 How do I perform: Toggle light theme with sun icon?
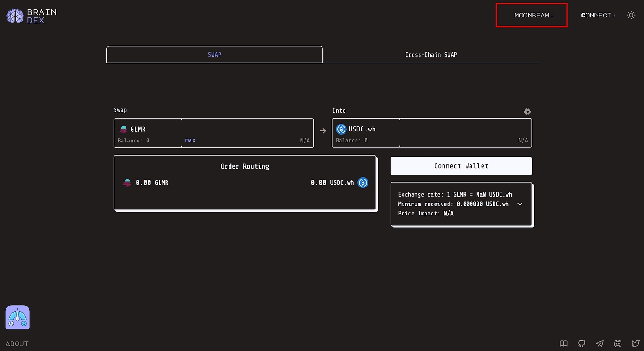[x=631, y=15]
